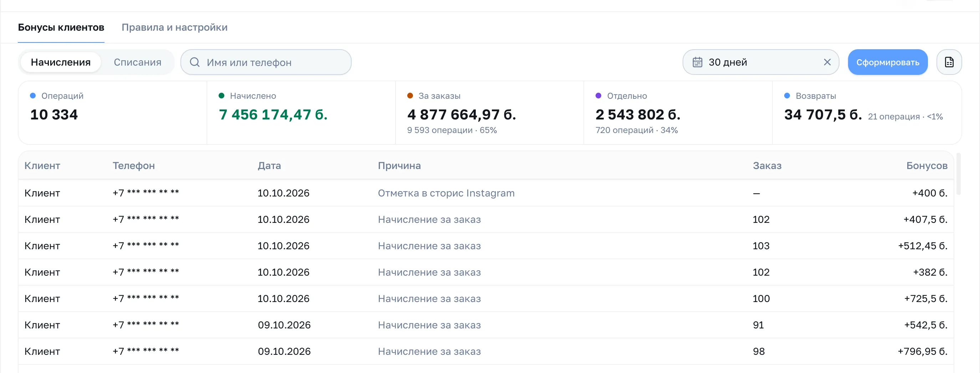Click the magnifier search icon
Viewport: 980px width, 373px height.
pos(194,62)
